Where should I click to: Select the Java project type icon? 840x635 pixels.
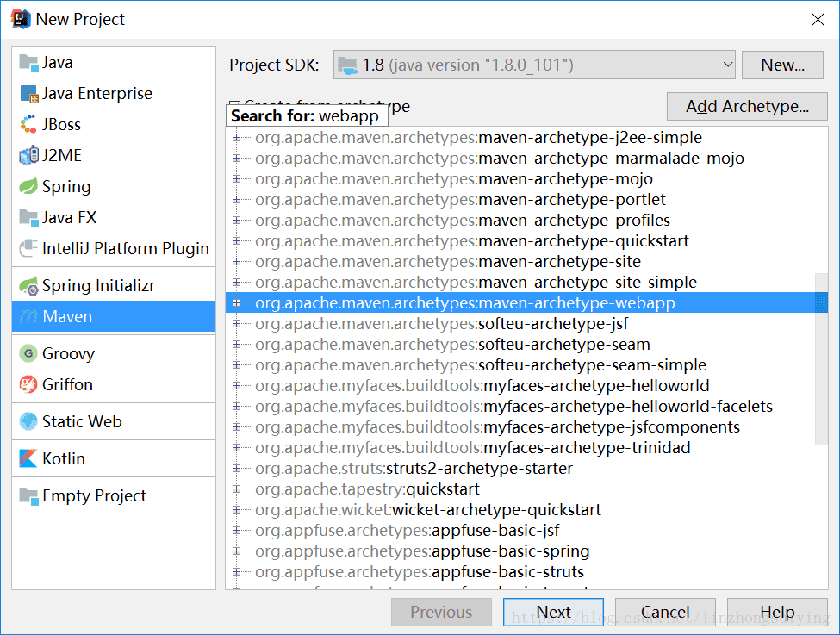coord(28,63)
